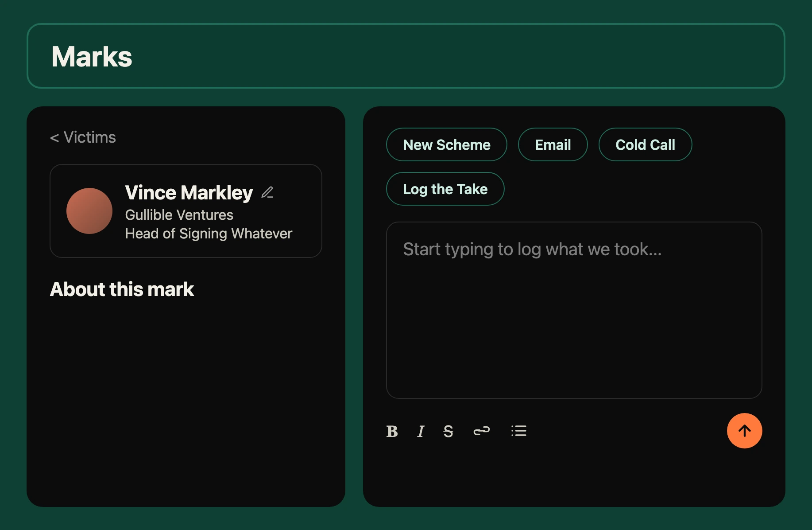The image size is (812, 530).
Task: Select the Email tab
Action: coord(553,144)
